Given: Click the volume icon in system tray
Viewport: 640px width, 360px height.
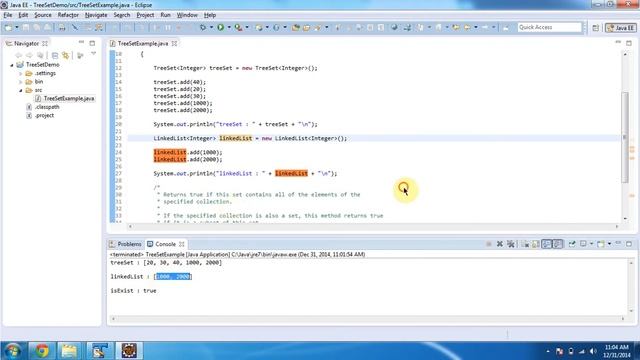Looking at the screenshot, I should click(x=593, y=351).
